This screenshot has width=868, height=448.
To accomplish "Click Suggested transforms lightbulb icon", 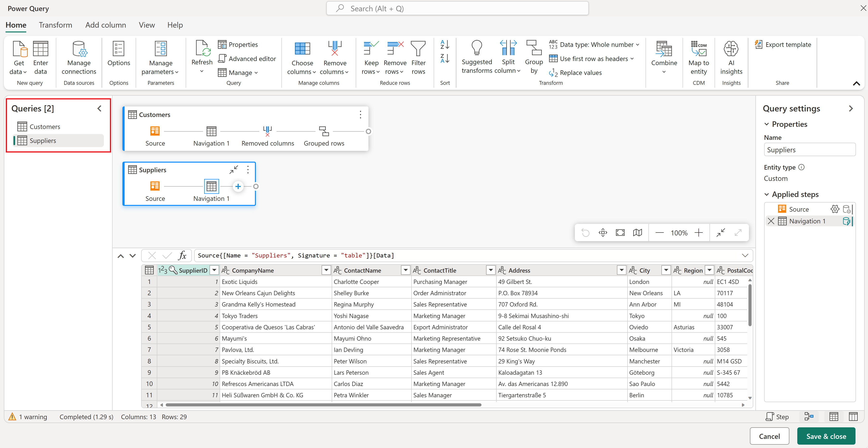I will pyautogui.click(x=476, y=48).
